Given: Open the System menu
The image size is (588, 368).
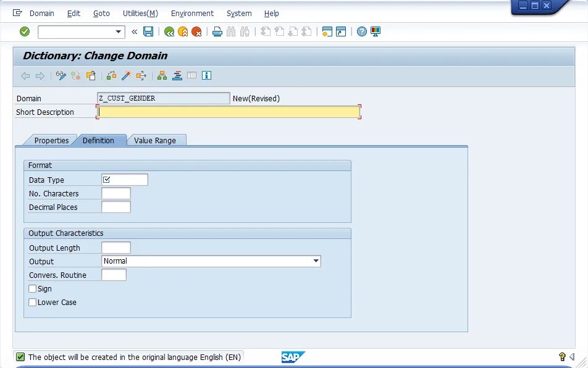Looking at the screenshot, I should click(239, 14).
